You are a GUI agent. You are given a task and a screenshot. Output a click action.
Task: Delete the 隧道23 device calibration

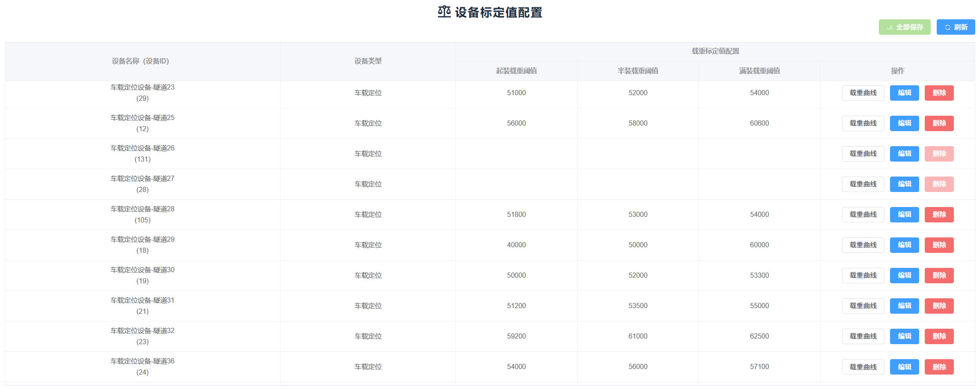(938, 93)
